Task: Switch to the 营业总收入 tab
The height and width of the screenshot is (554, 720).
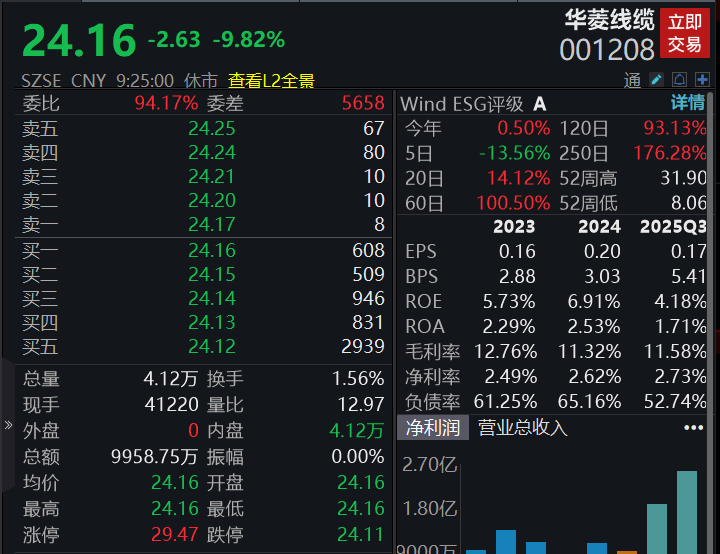Action: [523, 428]
